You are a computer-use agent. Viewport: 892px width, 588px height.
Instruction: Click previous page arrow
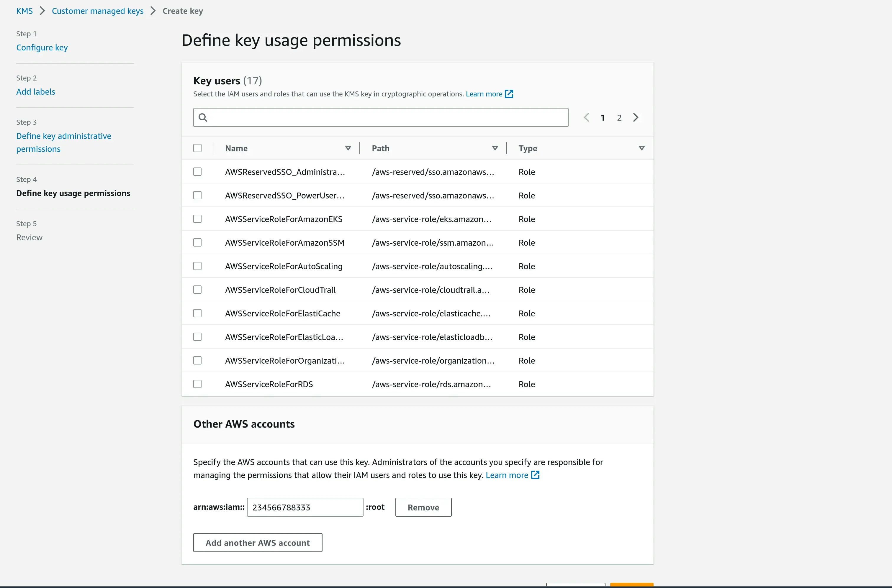pyautogui.click(x=586, y=117)
